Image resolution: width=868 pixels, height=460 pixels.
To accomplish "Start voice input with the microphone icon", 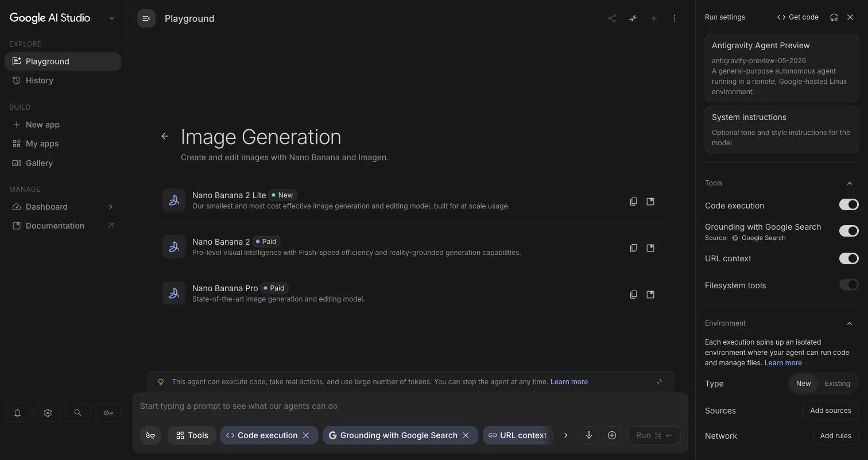I will tap(589, 435).
